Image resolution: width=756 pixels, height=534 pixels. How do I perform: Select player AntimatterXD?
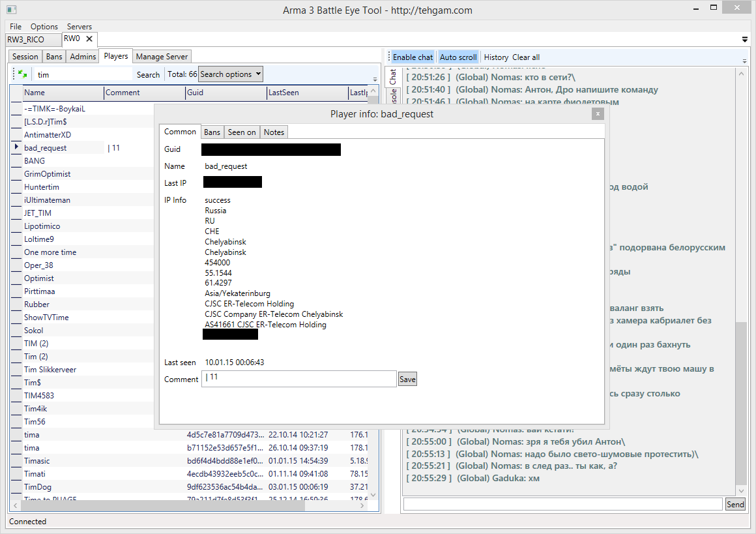pyautogui.click(x=47, y=134)
